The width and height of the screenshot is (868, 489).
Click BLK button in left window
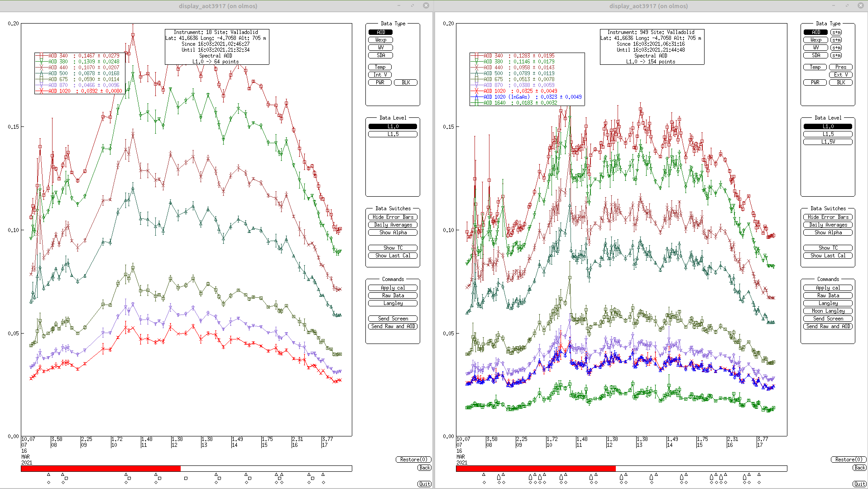click(x=406, y=82)
